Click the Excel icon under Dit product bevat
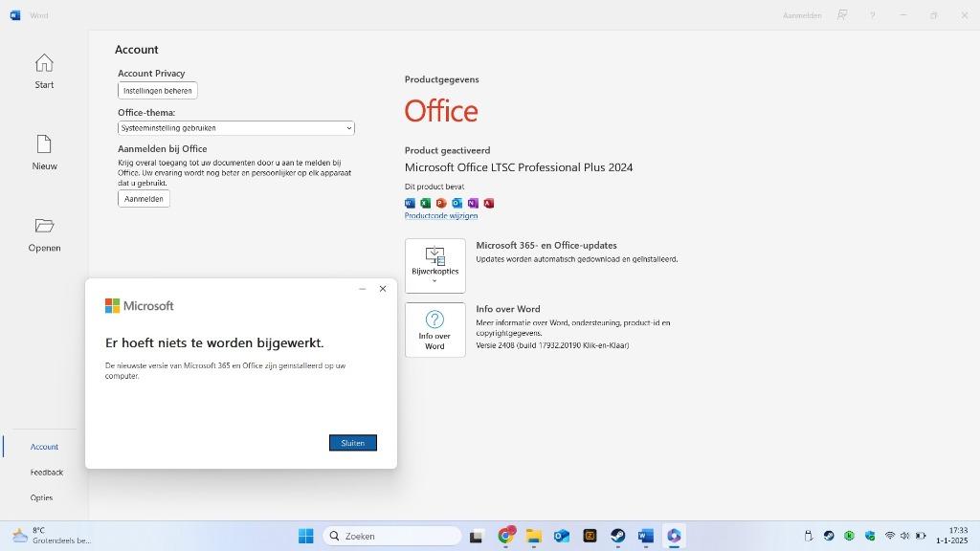Image resolution: width=980 pixels, height=551 pixels. (426, 203)
